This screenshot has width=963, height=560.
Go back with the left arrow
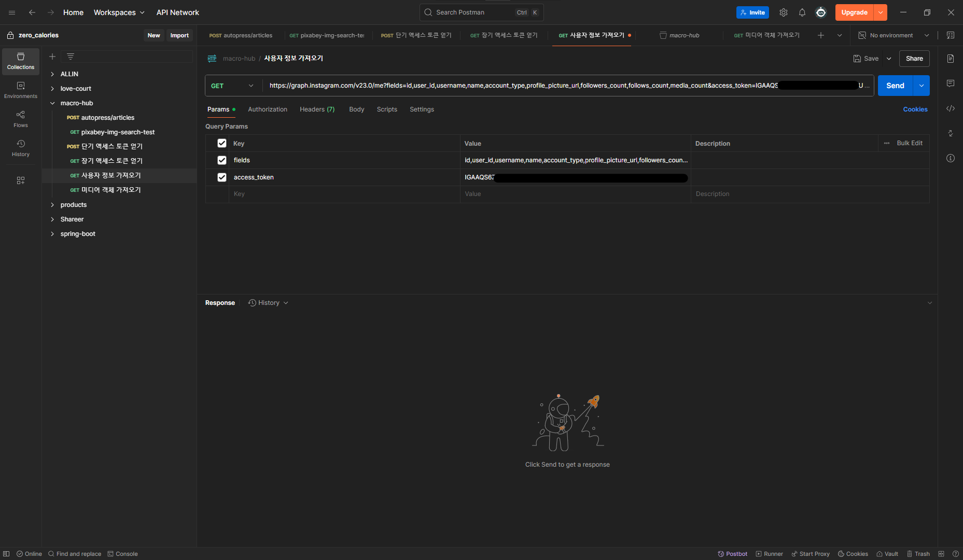32,12
